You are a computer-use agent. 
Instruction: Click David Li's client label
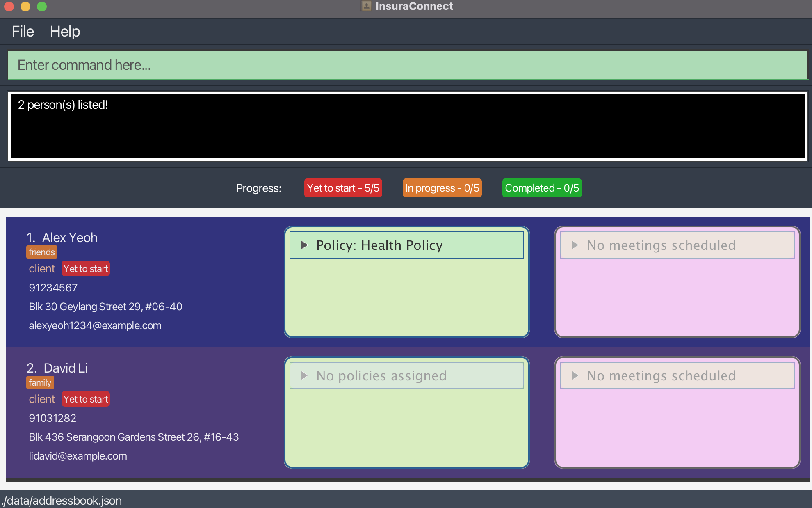42,399
